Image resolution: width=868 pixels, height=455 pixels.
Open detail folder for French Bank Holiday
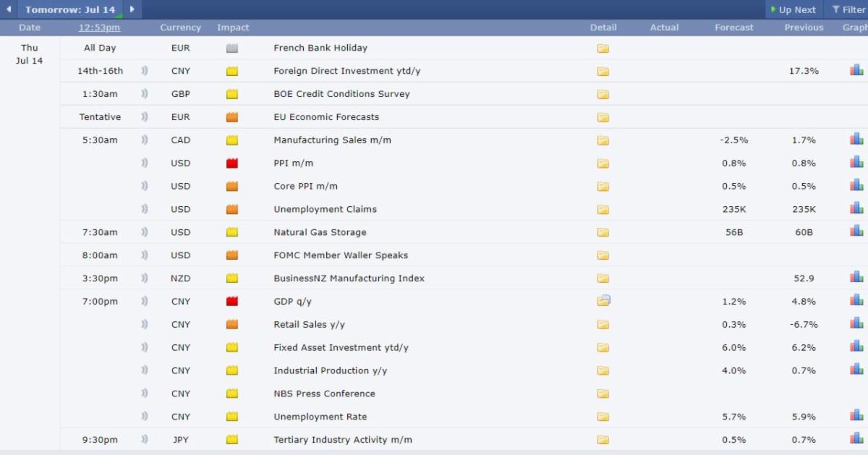(603, 48)
